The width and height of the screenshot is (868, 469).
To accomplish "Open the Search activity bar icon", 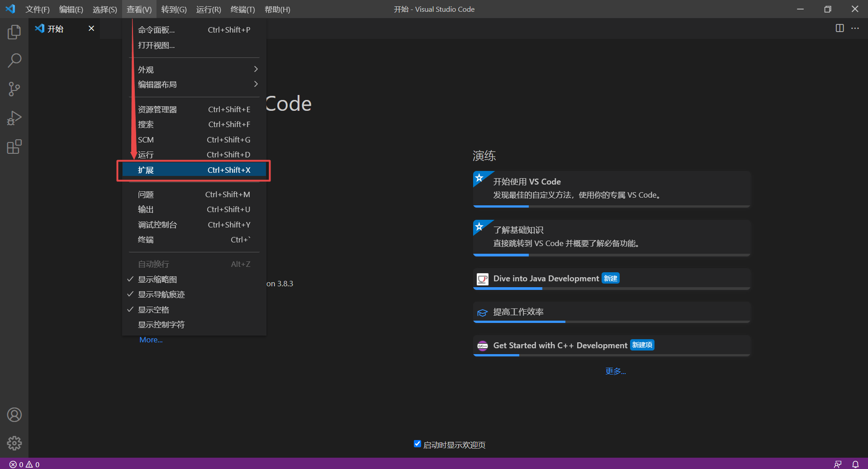I will 14,60.
